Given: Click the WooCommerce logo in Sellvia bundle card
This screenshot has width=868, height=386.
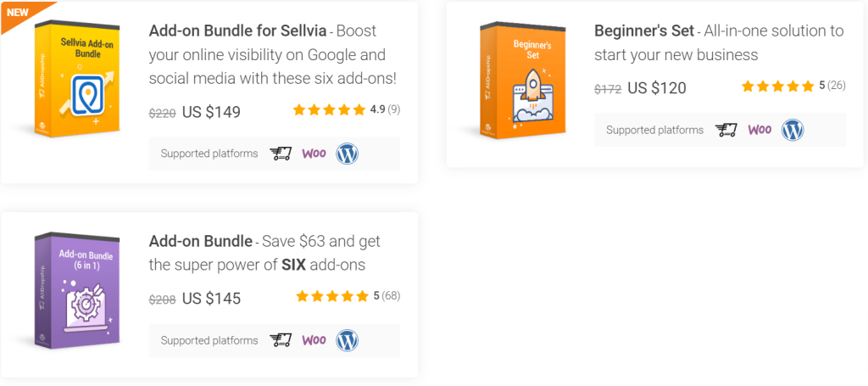Looking at the screenshot, I should pyautogui.click(x=314, y=154).
